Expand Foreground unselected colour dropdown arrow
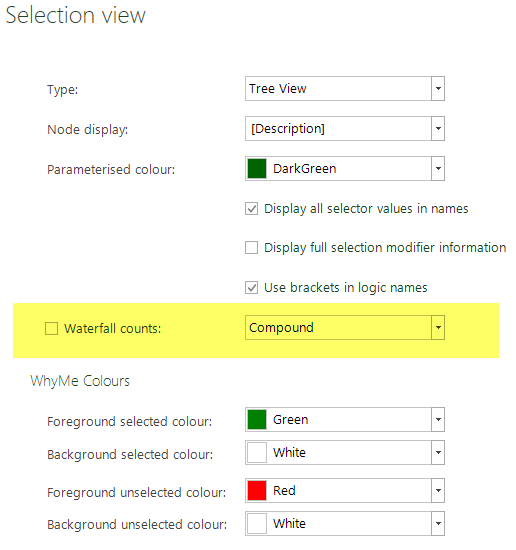Image resolution: width=516 pixels, height=550 pixels. coord(438,490)
